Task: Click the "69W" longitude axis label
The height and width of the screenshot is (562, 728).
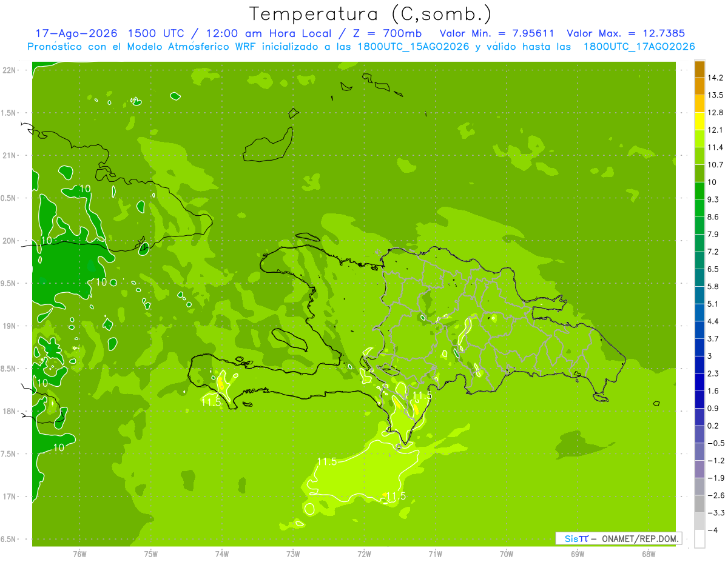Action: (x=578, y=554)
